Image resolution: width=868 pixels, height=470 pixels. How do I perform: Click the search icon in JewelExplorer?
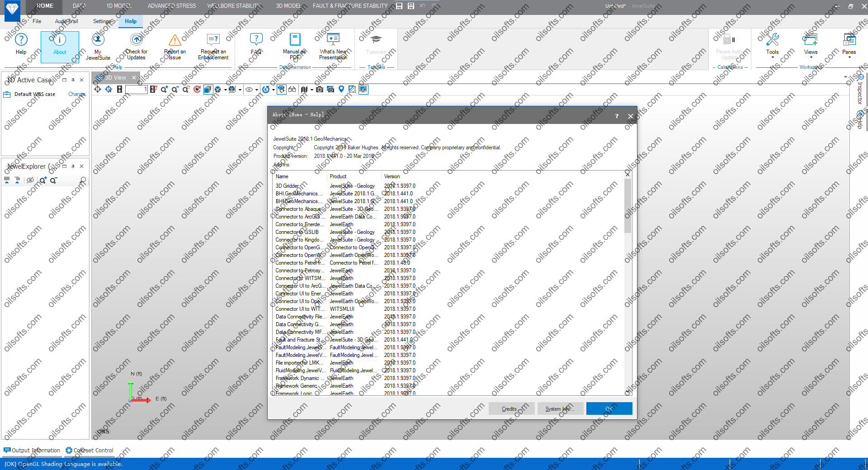point(83,180)
